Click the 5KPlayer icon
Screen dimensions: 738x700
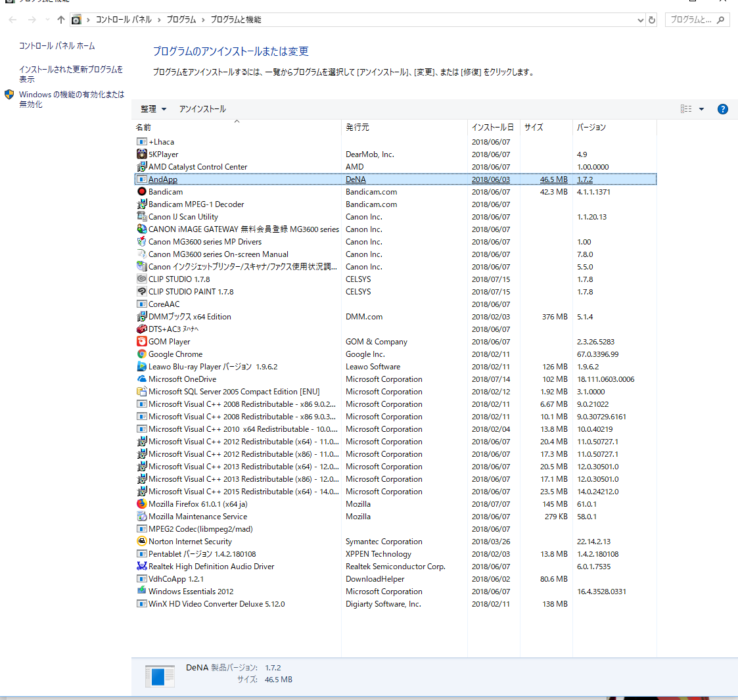coord(141,154)
